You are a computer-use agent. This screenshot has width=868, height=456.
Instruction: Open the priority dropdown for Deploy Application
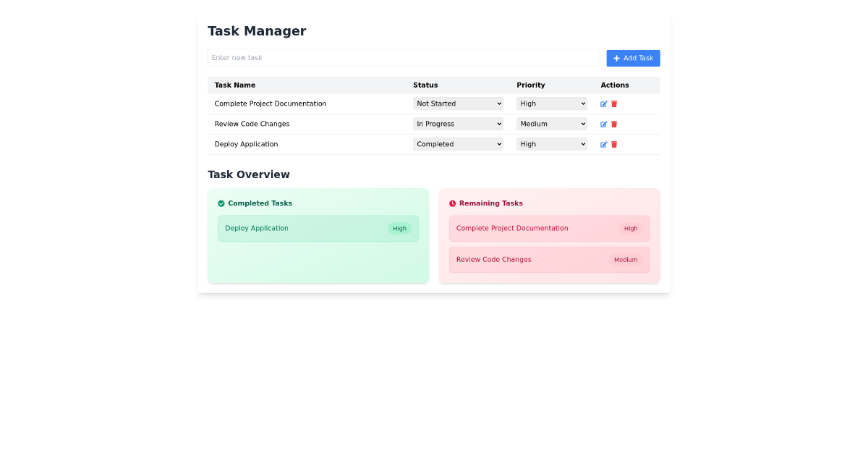click(x=551, y=144)
